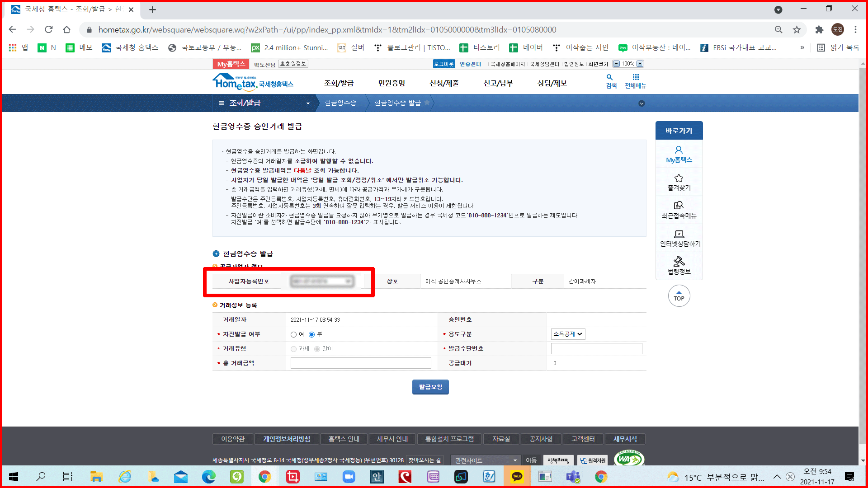Image resolution: width=868 pixels, height=488 pixels.
Task: Click the TOP scroll-up round button
Action: pos(679,296)
